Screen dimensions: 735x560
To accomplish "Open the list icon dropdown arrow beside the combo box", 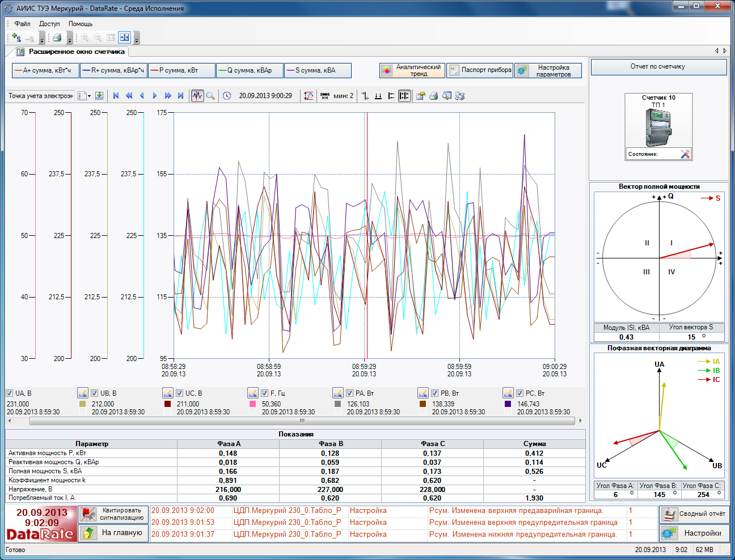I will (x=89, y=96).
